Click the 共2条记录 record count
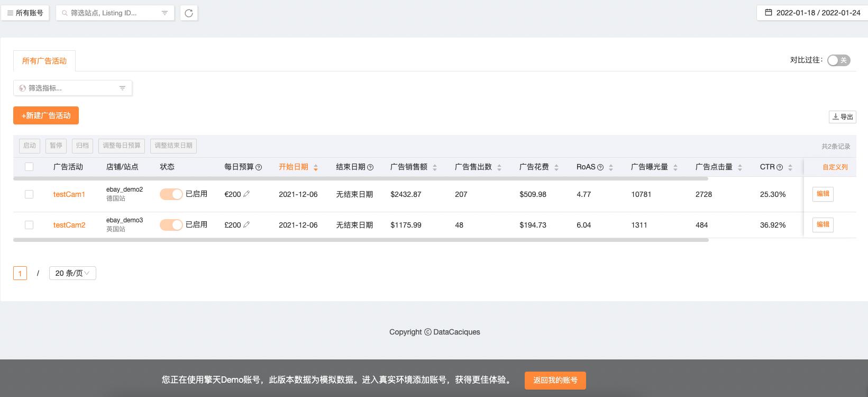This screenshot has height=397, width=868. coord(836,146)
